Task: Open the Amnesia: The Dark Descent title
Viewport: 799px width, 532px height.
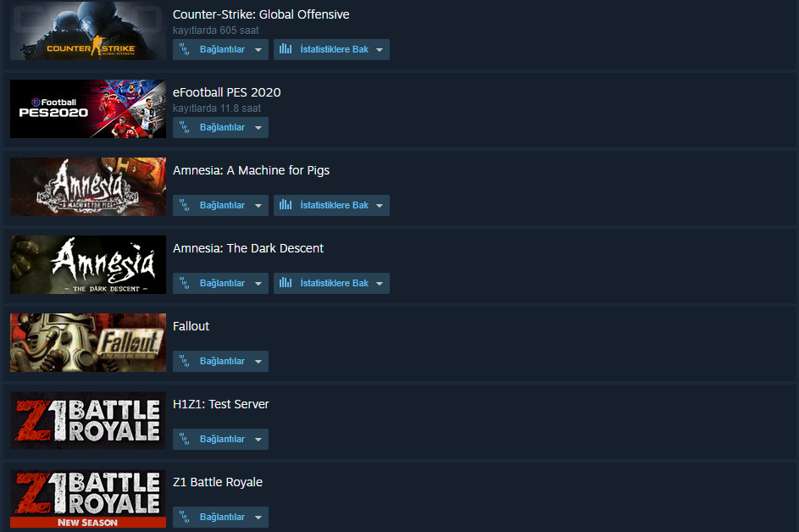Action: pos(248,249)
